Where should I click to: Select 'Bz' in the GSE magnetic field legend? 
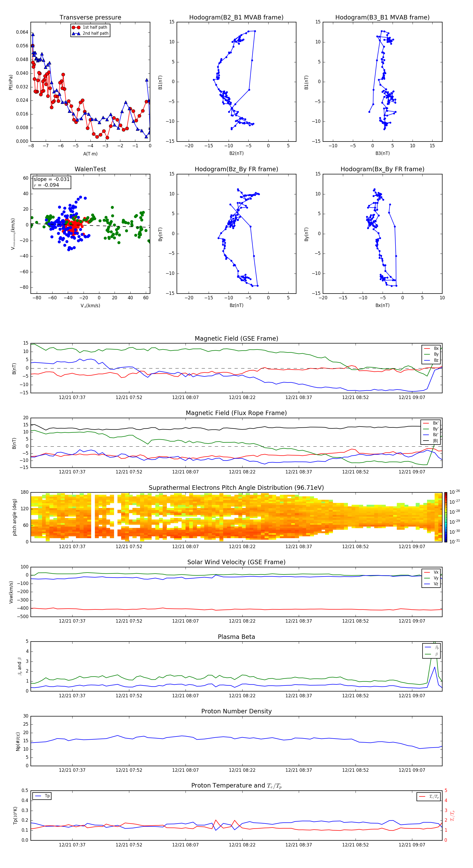click(431, 361)
